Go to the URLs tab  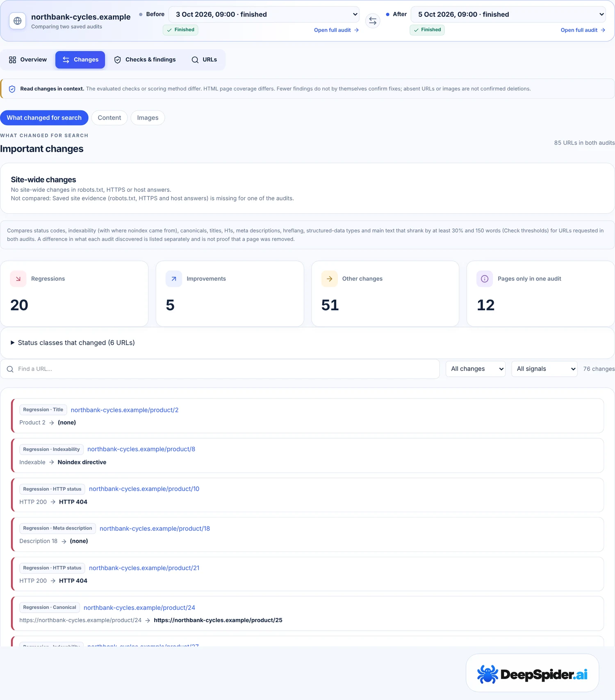click(x=204, y=60)
